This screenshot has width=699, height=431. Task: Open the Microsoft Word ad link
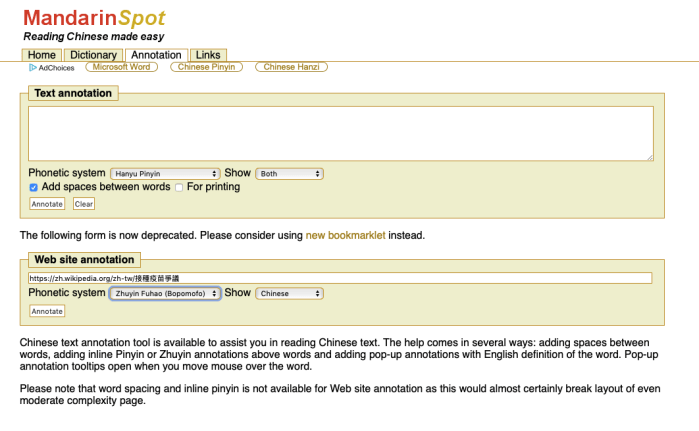pyautogui.click(x=122, y=67)
